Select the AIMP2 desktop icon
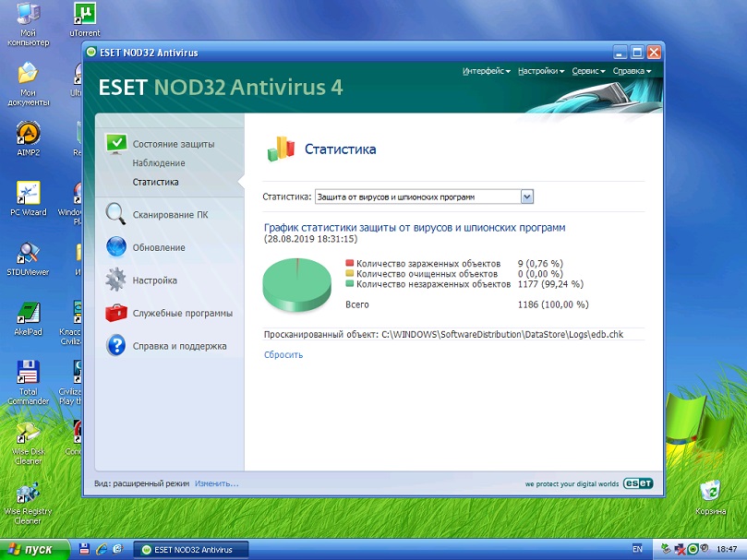This screenshot has width=747, height=560. click(x=28, y=139)
